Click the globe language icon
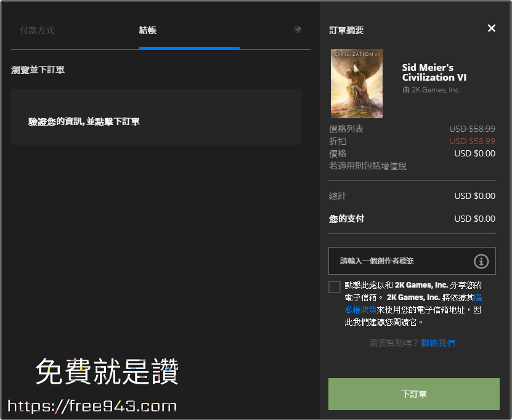Screen dimensions: 512x420 [298, 30]
